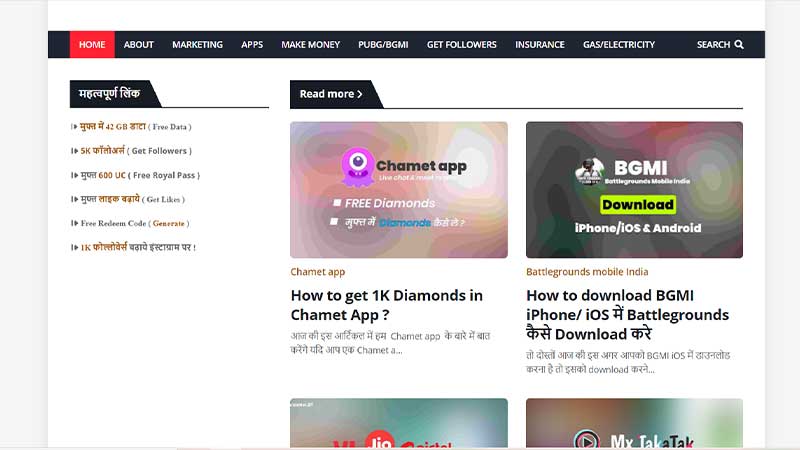Open the BGMI Download thumbnail image
The width and height of the screenshot is (800, 450).
(x=634, y=190)
